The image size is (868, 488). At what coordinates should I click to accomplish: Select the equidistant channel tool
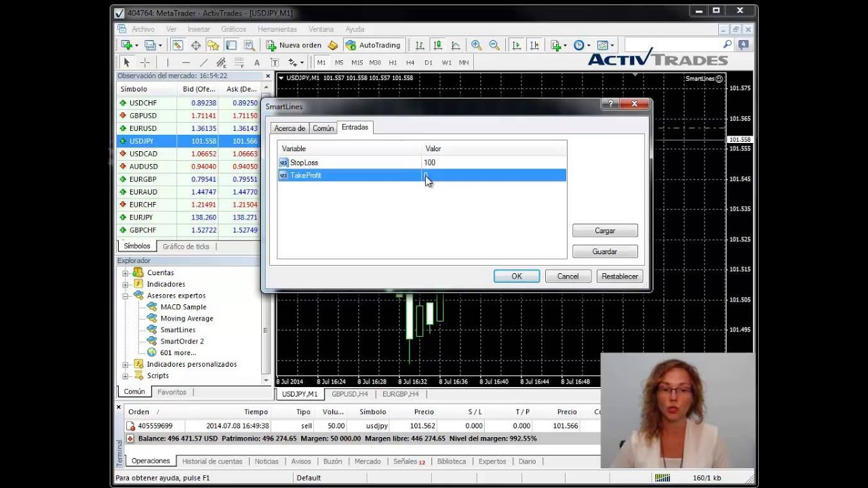coord(221,62)
